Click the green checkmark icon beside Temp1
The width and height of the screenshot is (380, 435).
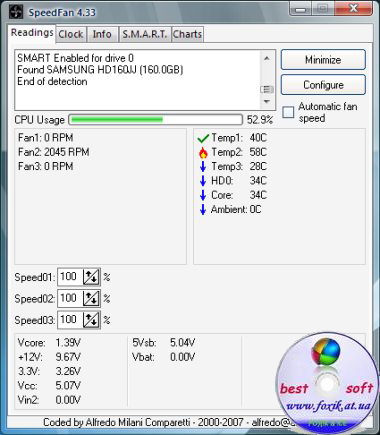[x=203, y=138]
